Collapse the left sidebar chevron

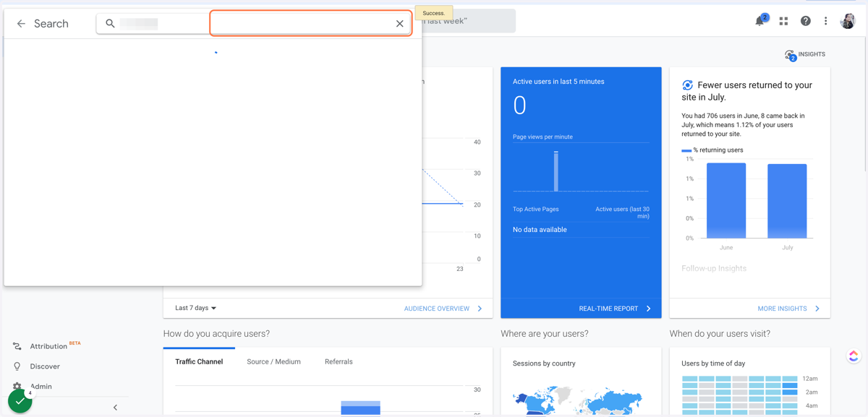(115, 408)
